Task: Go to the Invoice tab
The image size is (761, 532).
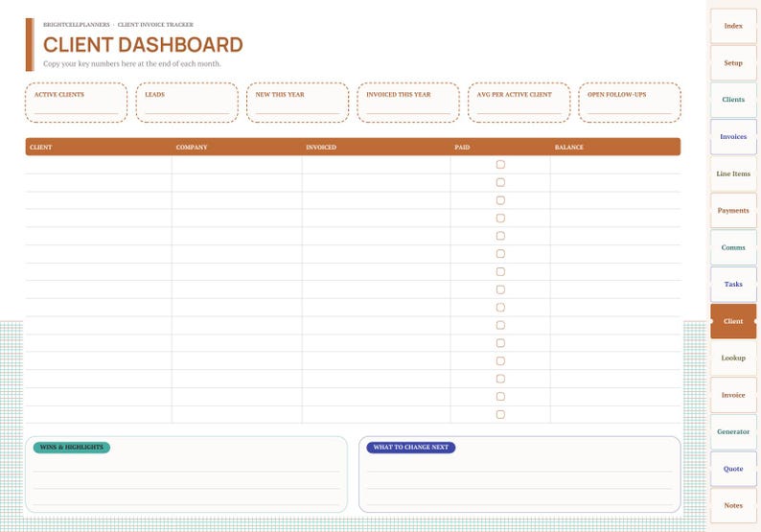Action: (733, 395)
